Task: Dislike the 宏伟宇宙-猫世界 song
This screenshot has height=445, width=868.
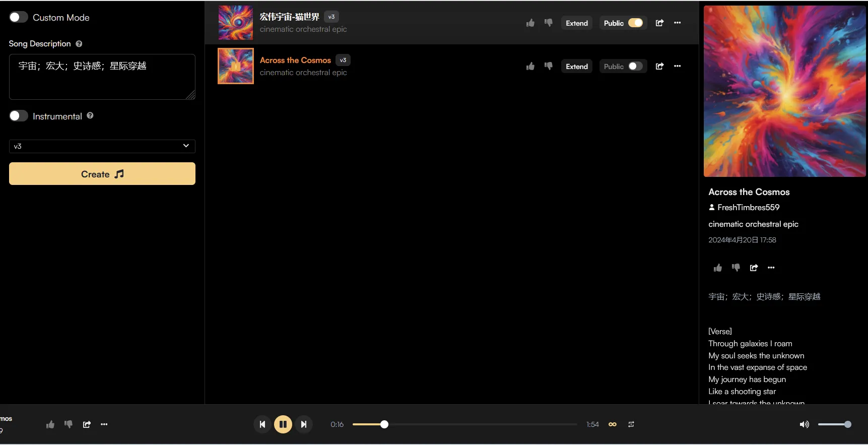Action: coord(549,23)
